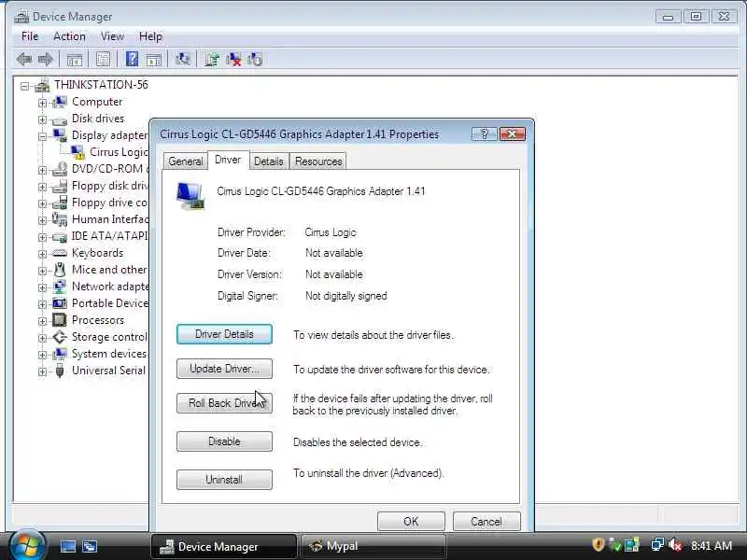Click the network connection tray icon

click(x=657, y=545)
